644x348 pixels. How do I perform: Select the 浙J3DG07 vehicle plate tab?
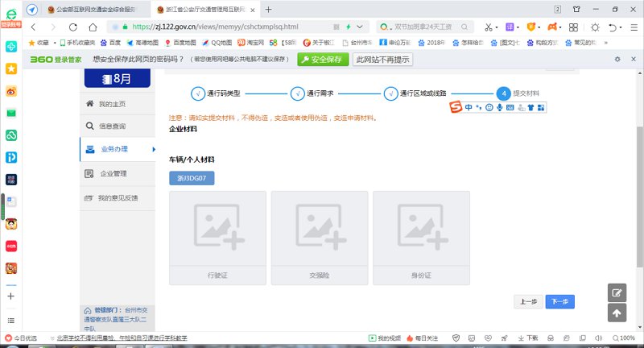pos(192,178)
